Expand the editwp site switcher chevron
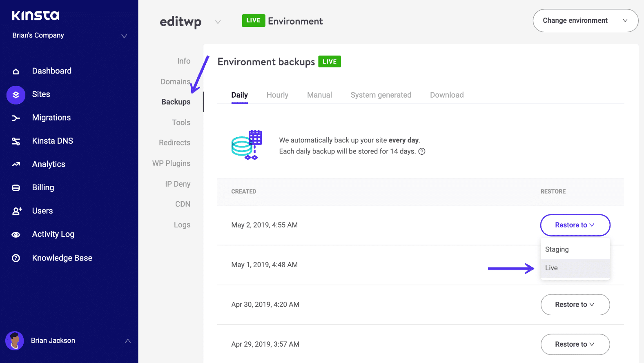The image size is (644, 363). (x=218, y=22)
